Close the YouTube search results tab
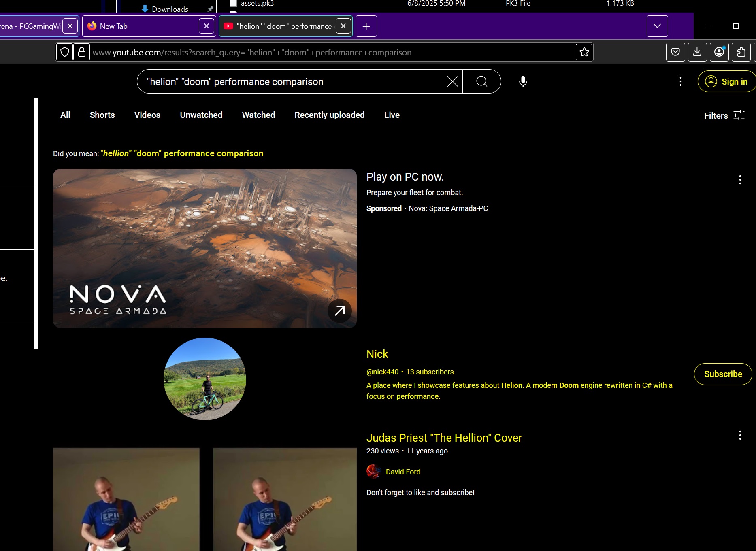Image resolution: width=756 pixels, height=551 pixels. pos(343,26)
